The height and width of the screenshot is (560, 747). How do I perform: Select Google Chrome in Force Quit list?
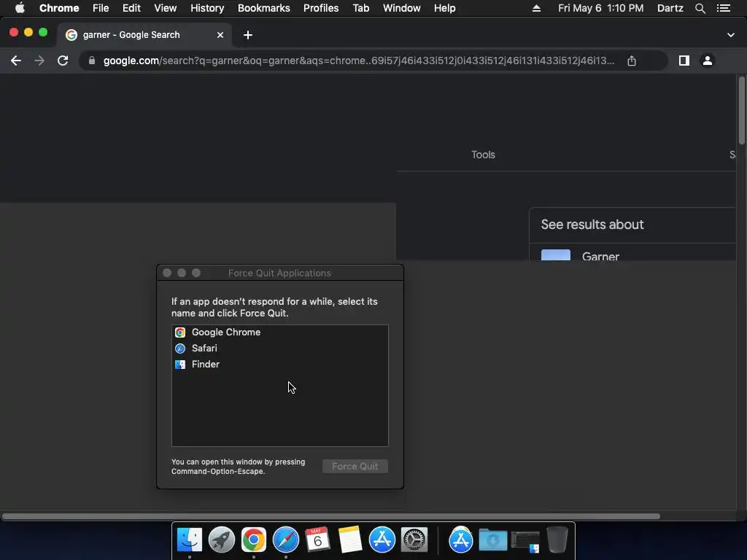click(x=279, y=332)
